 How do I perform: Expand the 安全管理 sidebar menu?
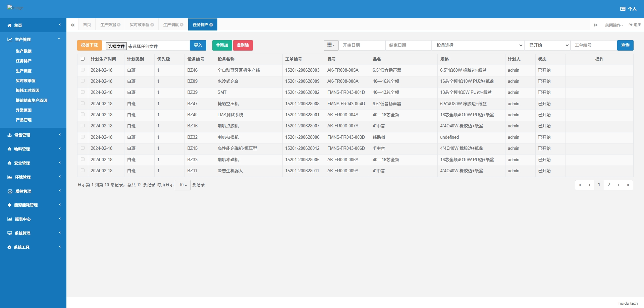33,163
